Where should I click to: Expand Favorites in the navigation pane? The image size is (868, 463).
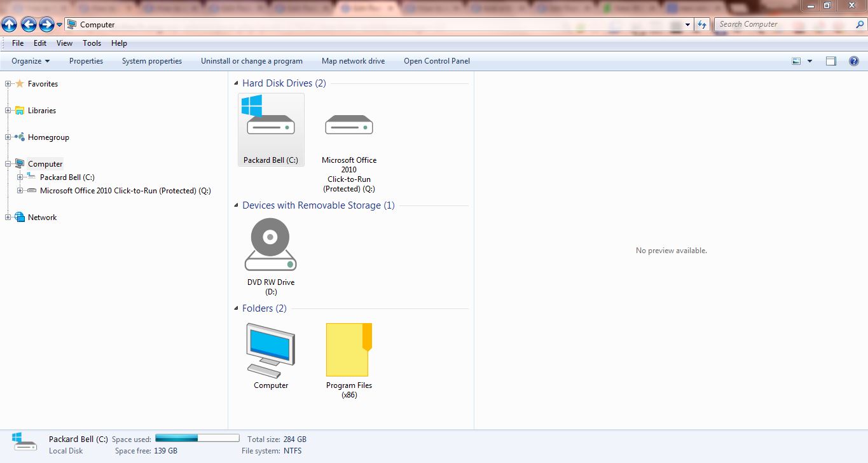point(7,83)
